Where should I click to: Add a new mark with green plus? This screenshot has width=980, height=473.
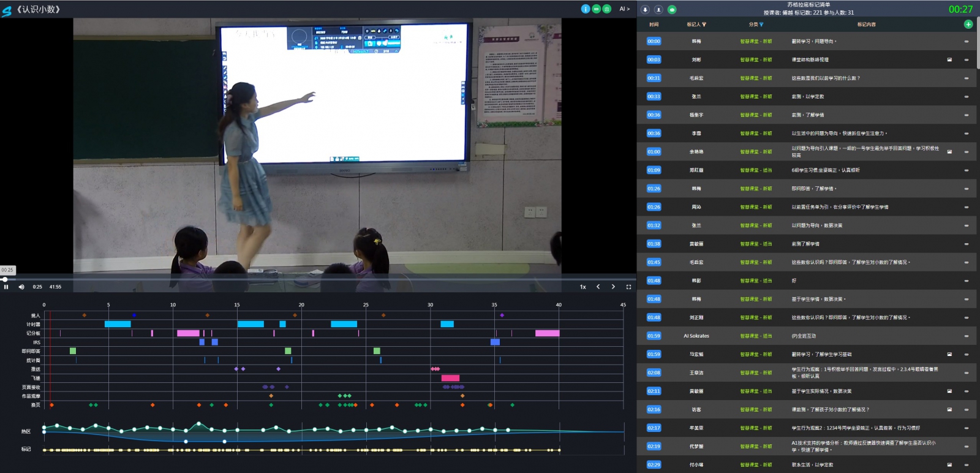tap(968, 25)
